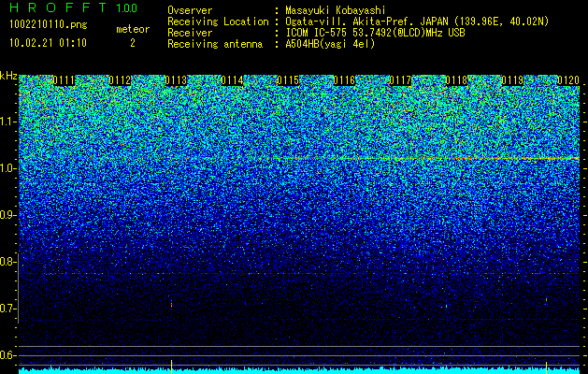The width and height of the screenshot is (588, 374).
Task: Select the meteor count value 2
Action: [133, 43]
